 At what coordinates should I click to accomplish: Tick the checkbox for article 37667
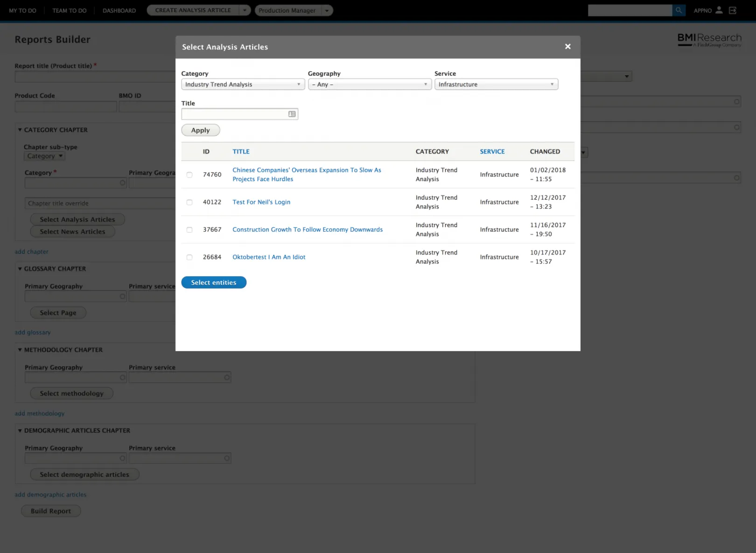[x=189, y=230]
